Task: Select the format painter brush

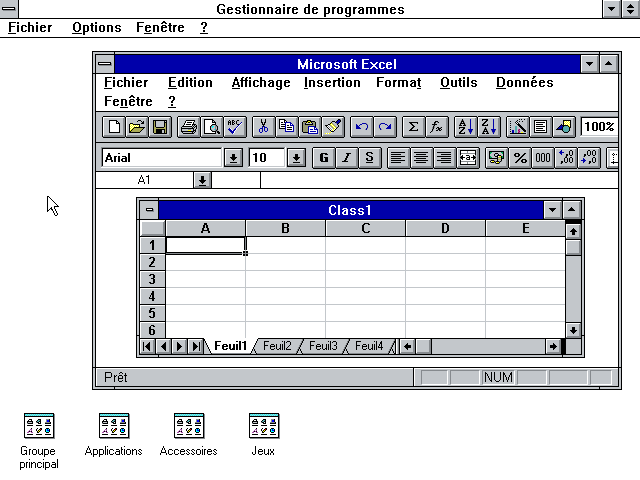Action: 333,127
